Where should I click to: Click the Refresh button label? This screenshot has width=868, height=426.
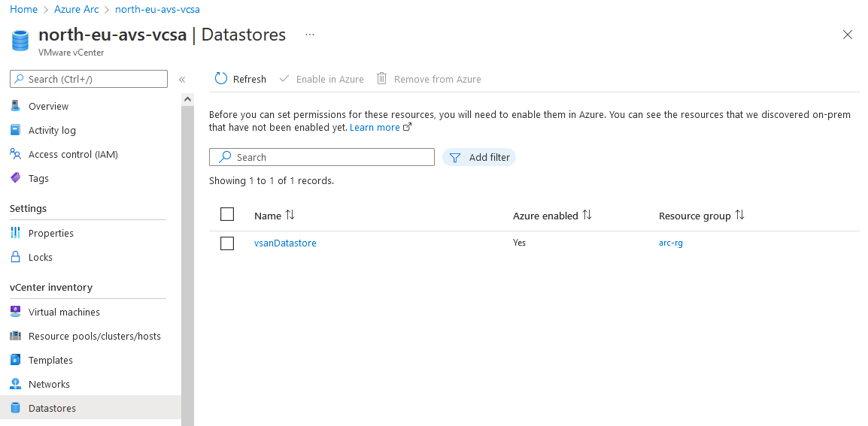pos(249,79)
